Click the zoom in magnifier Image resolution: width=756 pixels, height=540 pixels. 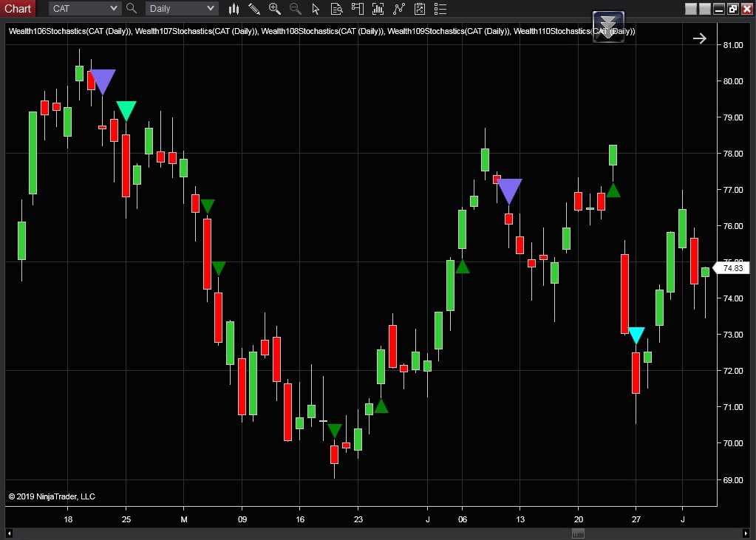[x=275, y=9]
